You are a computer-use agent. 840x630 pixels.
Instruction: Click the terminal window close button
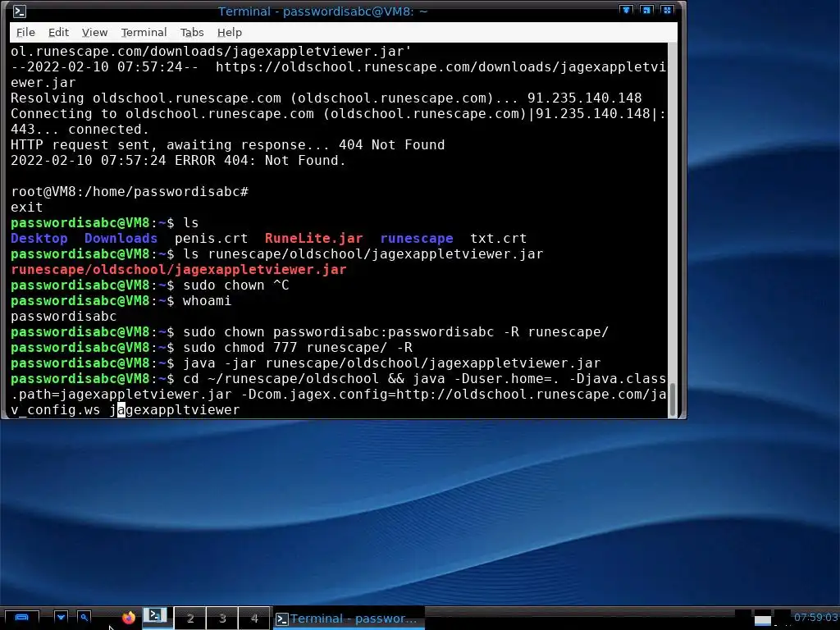(668, 10)
